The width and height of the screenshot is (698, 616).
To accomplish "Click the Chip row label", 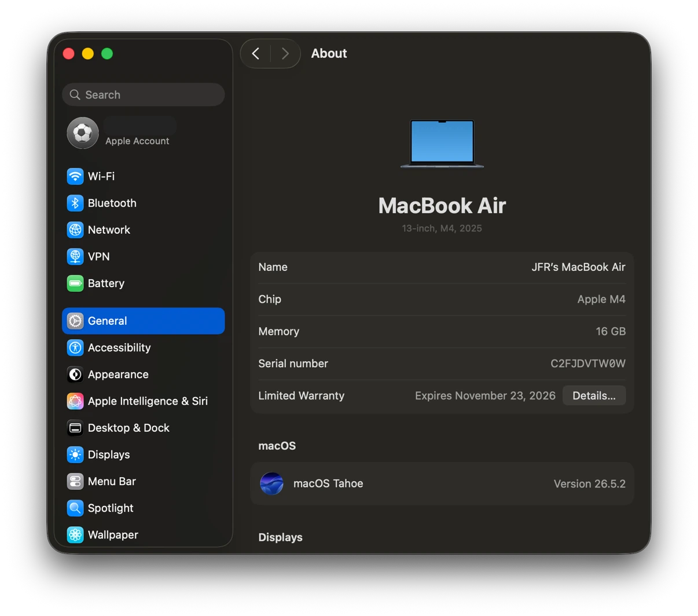I will [270, 299].
